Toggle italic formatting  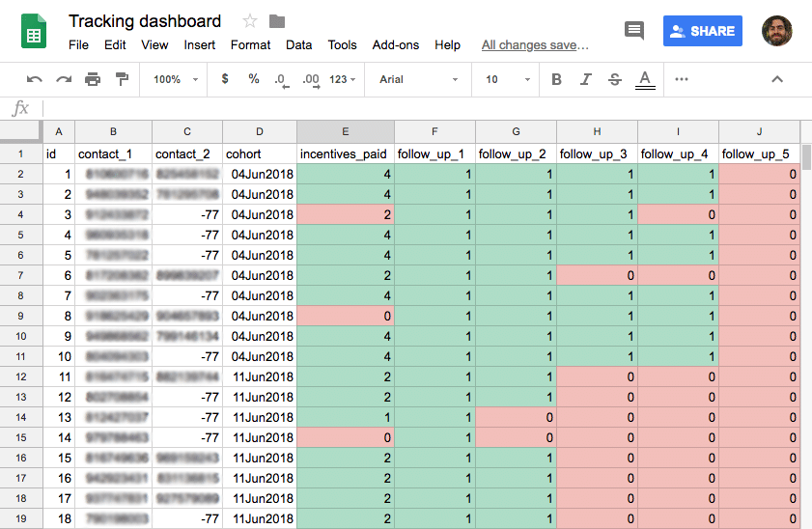[586, 79]
